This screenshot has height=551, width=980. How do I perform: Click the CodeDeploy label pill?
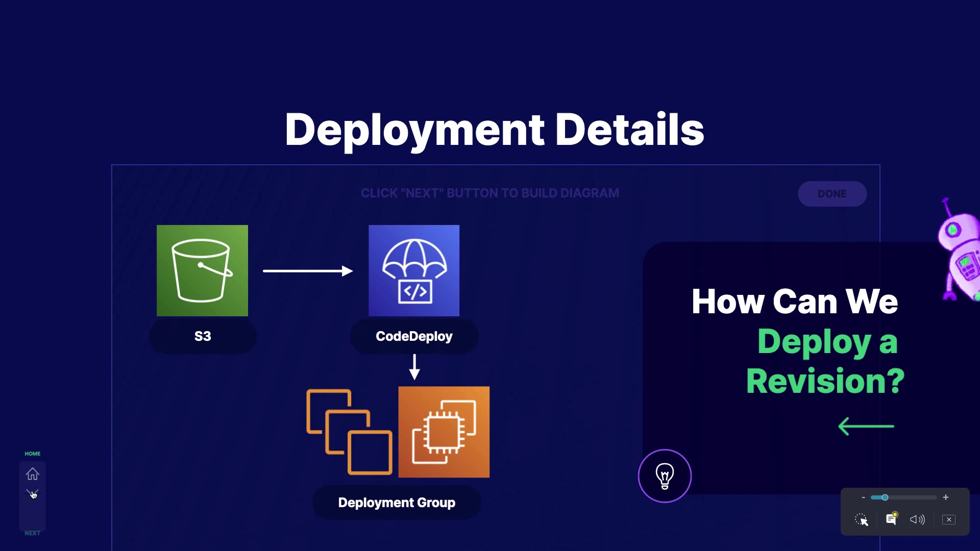(x=414, y=336)
